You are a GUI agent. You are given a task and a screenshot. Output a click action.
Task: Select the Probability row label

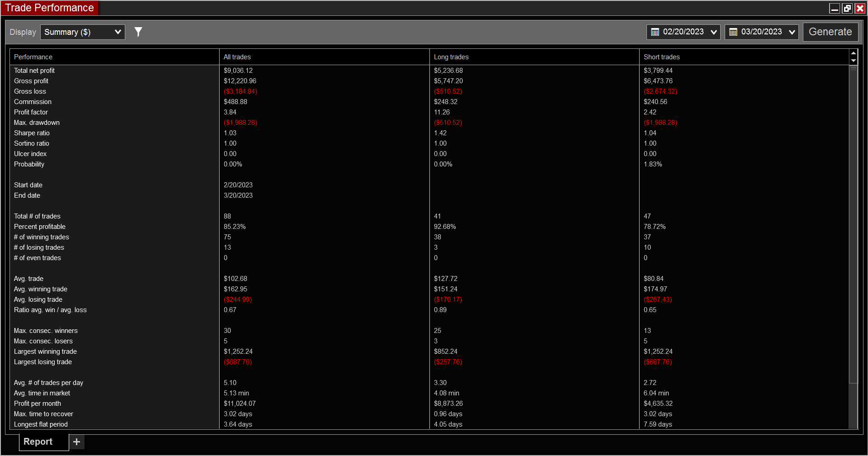tap(29, 164)
